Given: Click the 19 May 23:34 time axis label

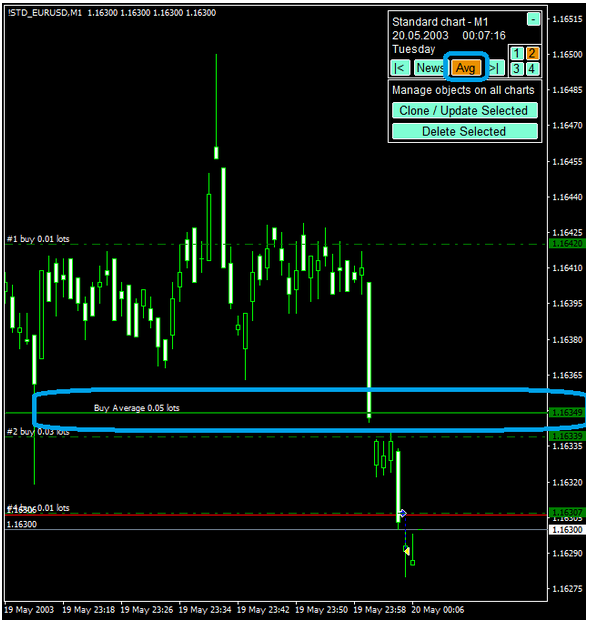Looking at the screenshot, I should pos(205,609).
